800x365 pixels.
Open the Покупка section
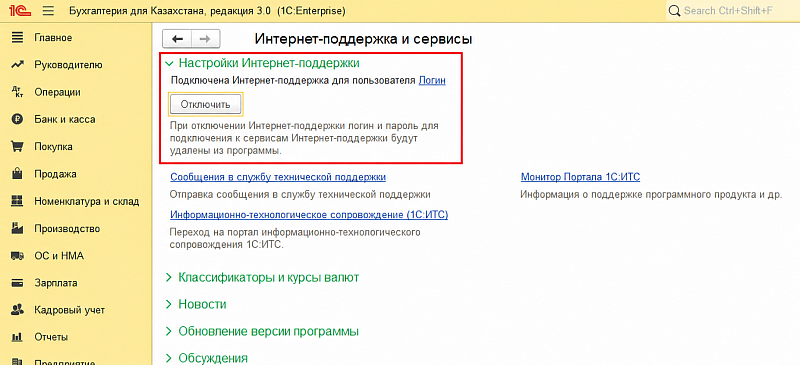(54, 147)
